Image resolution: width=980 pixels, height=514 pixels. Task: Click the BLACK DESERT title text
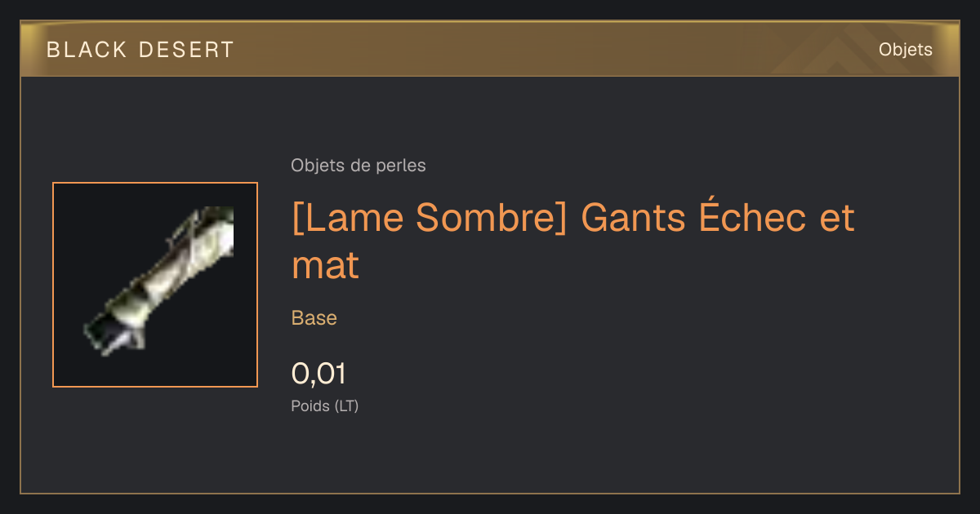tap(140, 50)
